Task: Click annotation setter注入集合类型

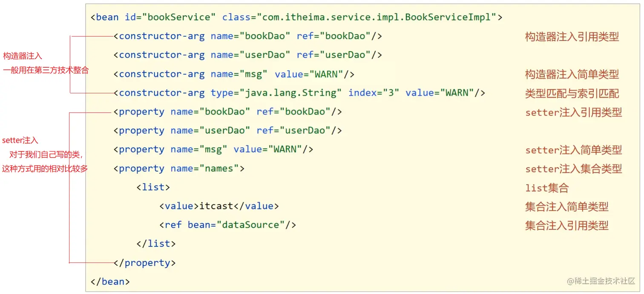Action: 574,169
